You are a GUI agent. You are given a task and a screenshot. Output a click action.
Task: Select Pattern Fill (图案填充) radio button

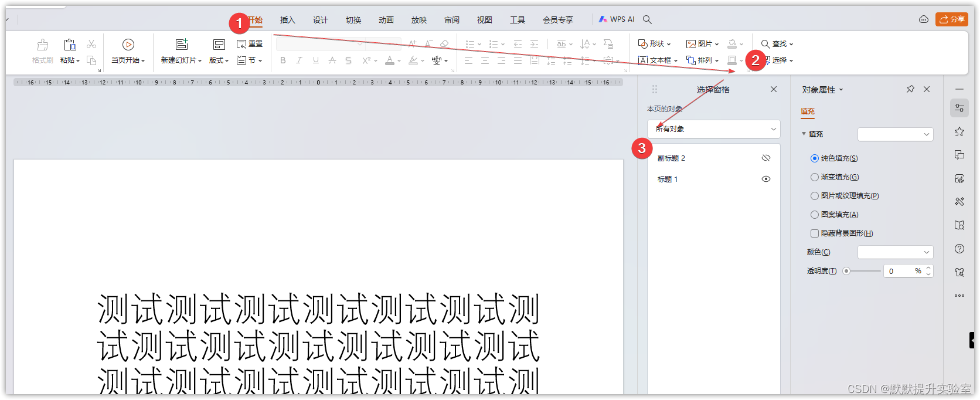coord(815,215)
